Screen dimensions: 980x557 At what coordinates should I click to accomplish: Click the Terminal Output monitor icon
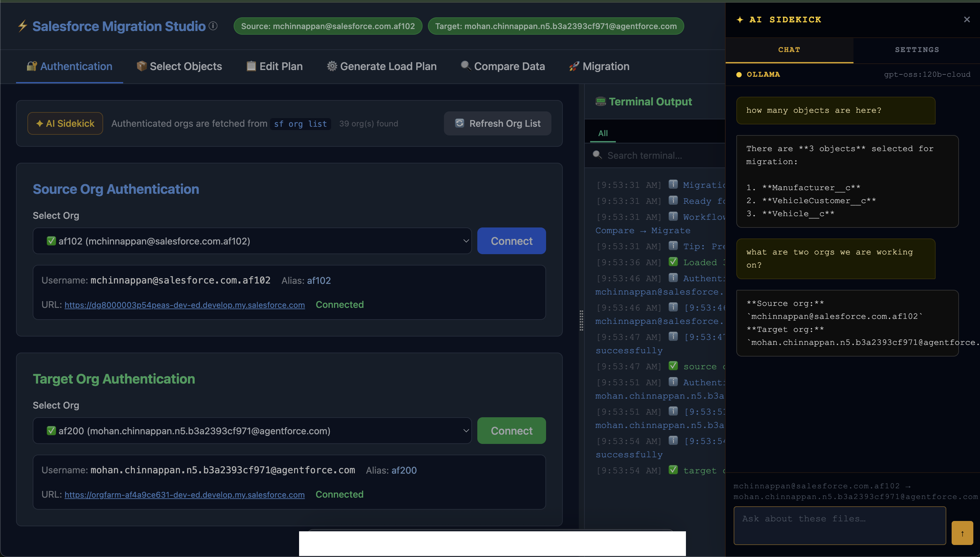pos(600,101)
